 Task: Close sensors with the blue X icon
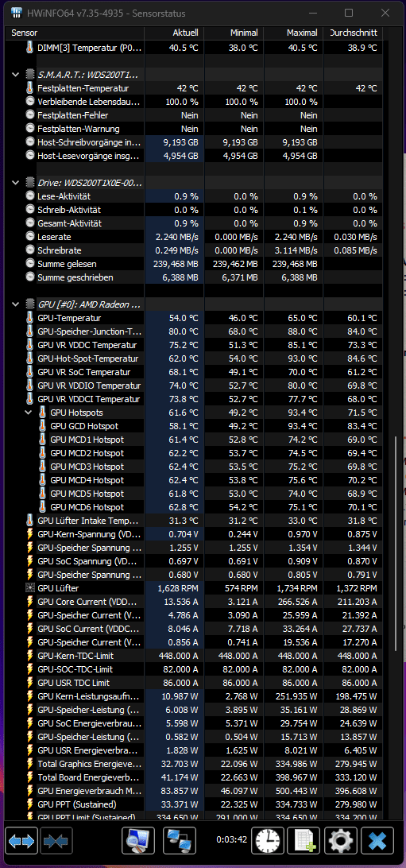click(x=377, y=842)
